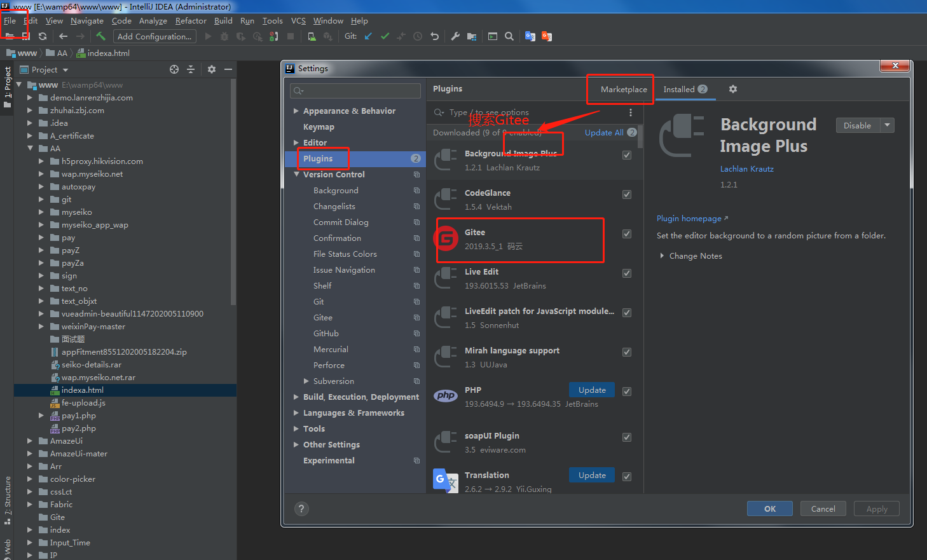Disable the Live Edit plugin checkbox
The height and width of the screenshot is (560, 927).
[627, 273]
